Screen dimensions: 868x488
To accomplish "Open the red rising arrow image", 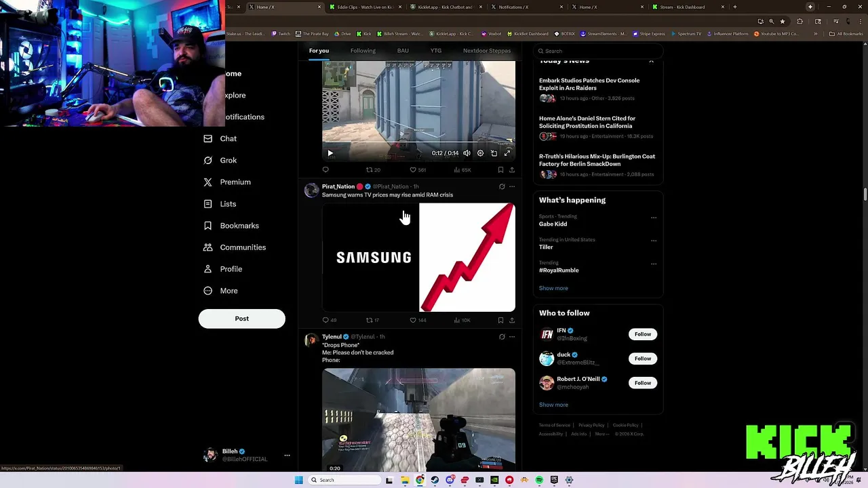I will click(x=467, y=258).
